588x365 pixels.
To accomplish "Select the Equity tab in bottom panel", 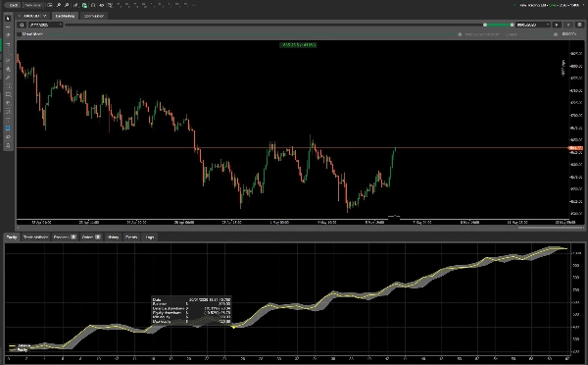I will pyautogui.click(x=12, y=236).
